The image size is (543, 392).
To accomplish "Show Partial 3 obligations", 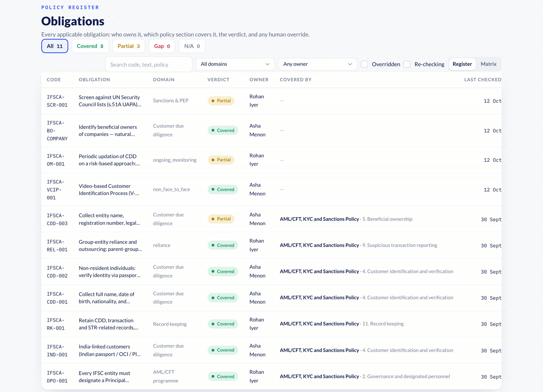I will 129,46.
